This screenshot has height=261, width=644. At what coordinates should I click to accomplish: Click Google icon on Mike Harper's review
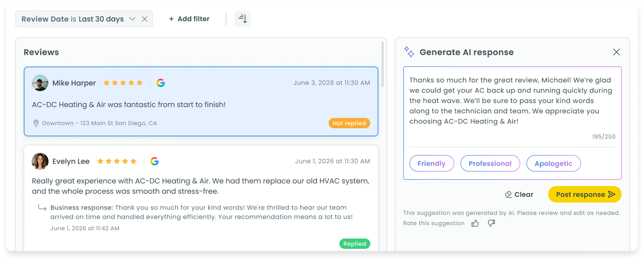[x=161, y=83]
